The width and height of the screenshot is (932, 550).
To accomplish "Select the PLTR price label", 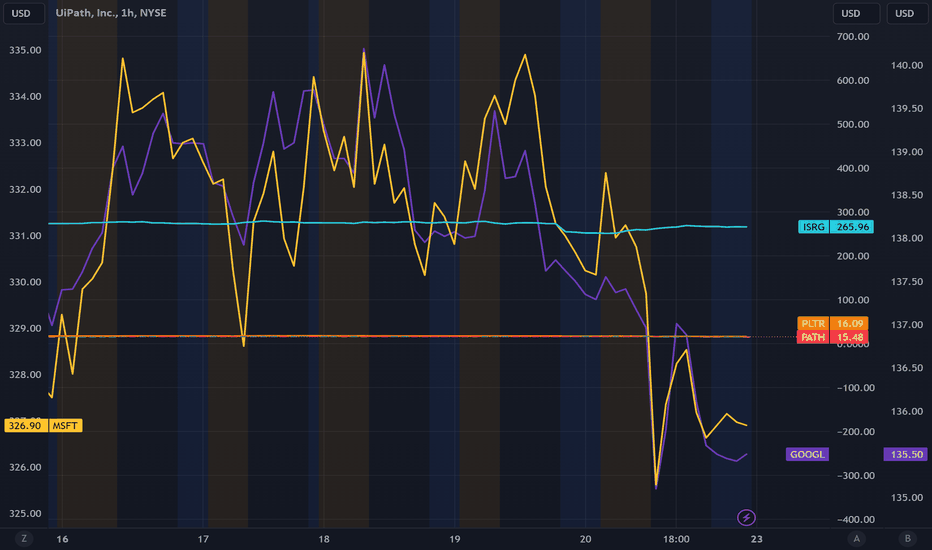I will tap(813, 323).
